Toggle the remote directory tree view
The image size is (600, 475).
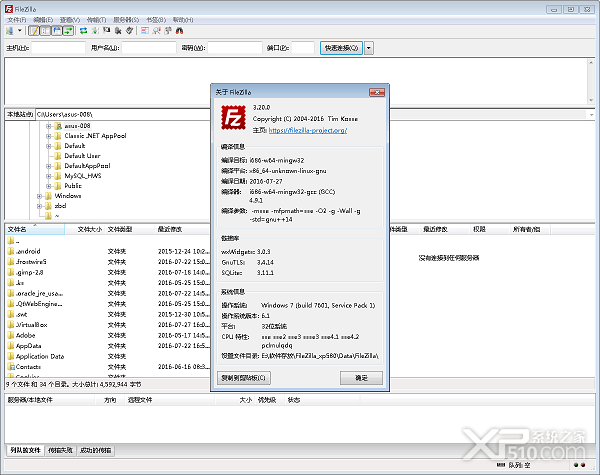(x=57, y=31)
